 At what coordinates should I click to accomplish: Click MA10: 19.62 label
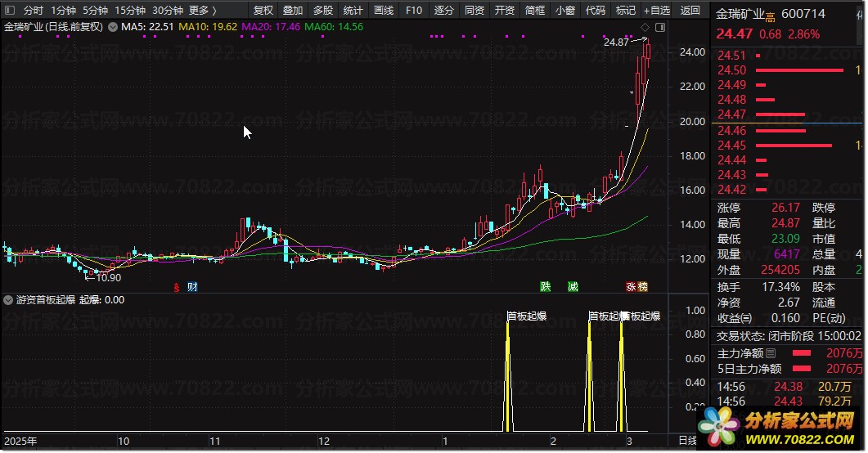[x=208, y=26]
